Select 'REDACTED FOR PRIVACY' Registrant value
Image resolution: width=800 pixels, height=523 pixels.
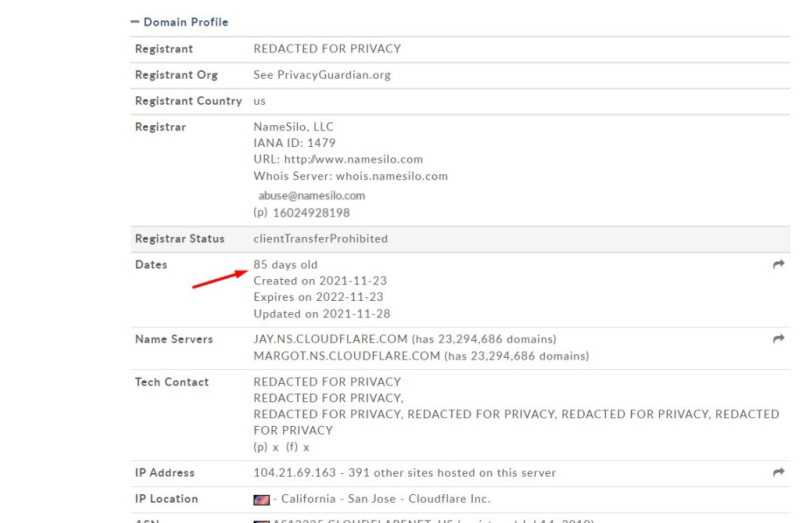[327, 48]
